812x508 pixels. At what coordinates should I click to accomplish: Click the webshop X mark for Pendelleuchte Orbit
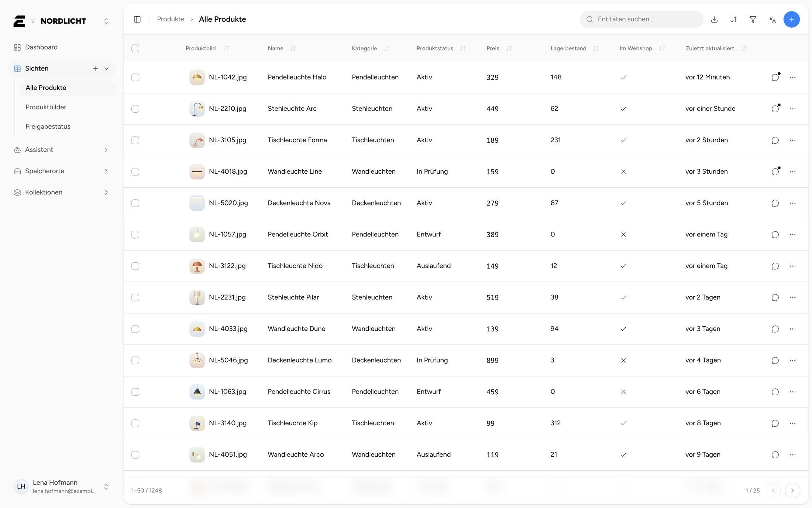623,235
